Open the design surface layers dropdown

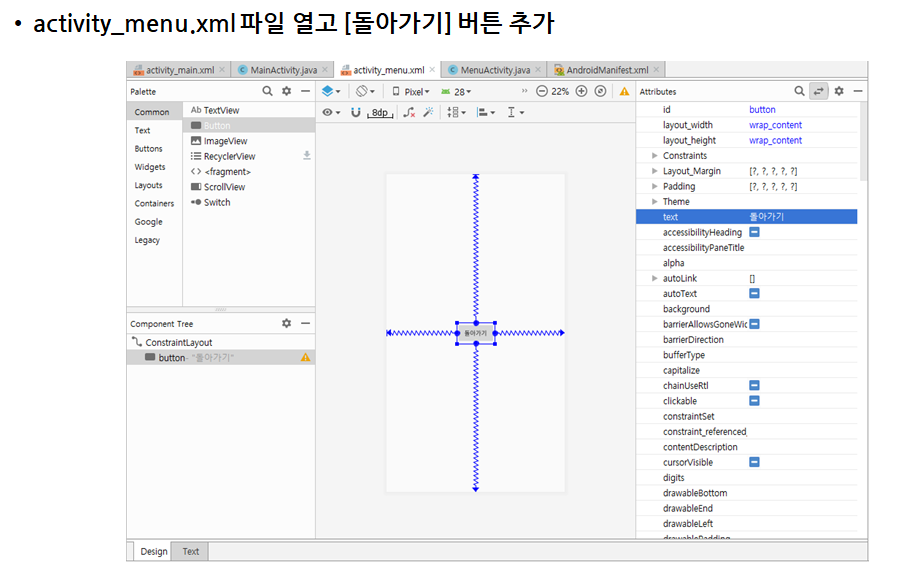331,91
